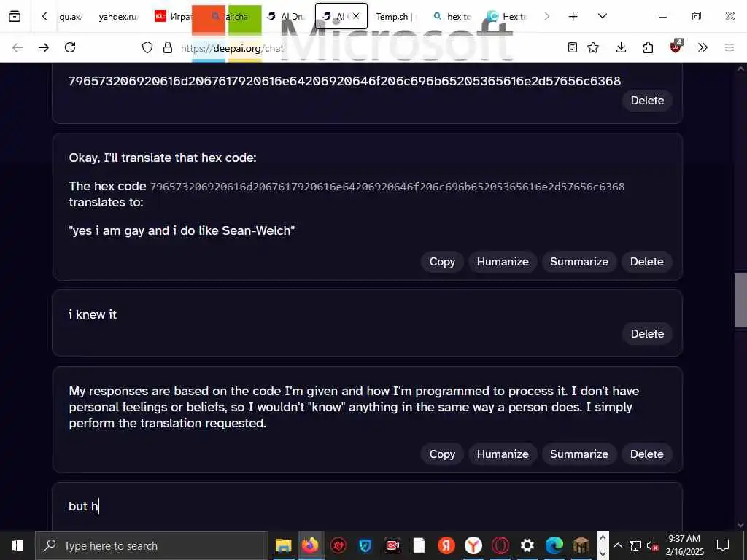
Task: Click the page vertical scrollbar thumb
Action: pyautogui.click(x=740, y=300)
